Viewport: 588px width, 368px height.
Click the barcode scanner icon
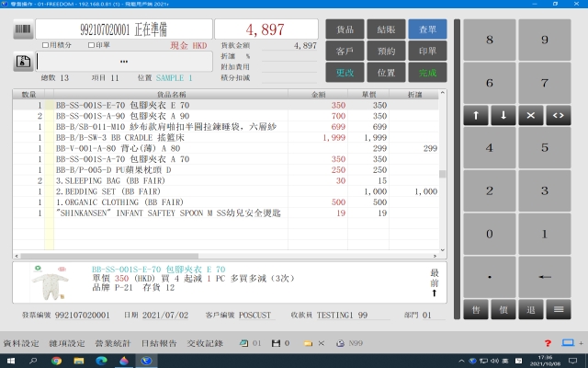coord(20,29)
